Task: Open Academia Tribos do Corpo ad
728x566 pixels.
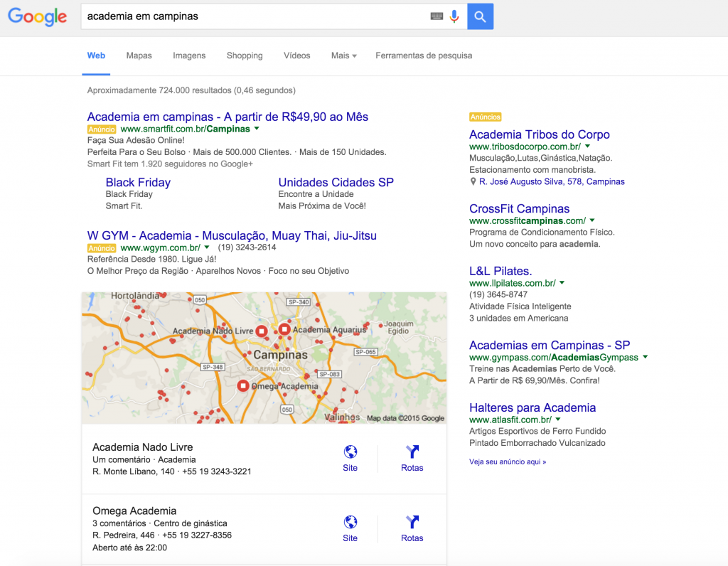Action: click(540, 134)
